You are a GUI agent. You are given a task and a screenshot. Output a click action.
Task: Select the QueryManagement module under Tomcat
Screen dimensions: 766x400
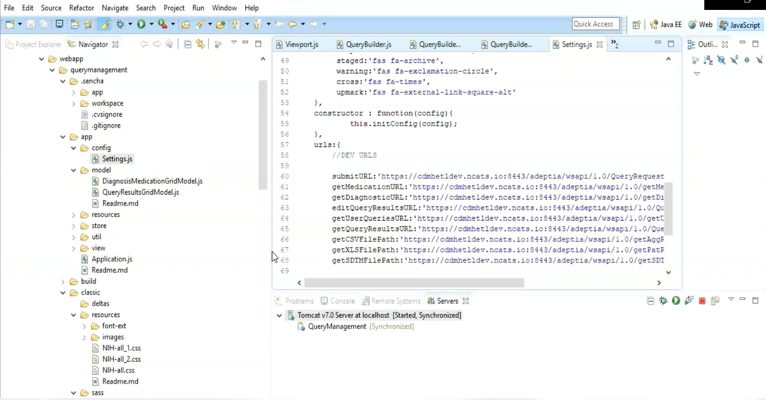pyautogui.click(x=356, y=326)
